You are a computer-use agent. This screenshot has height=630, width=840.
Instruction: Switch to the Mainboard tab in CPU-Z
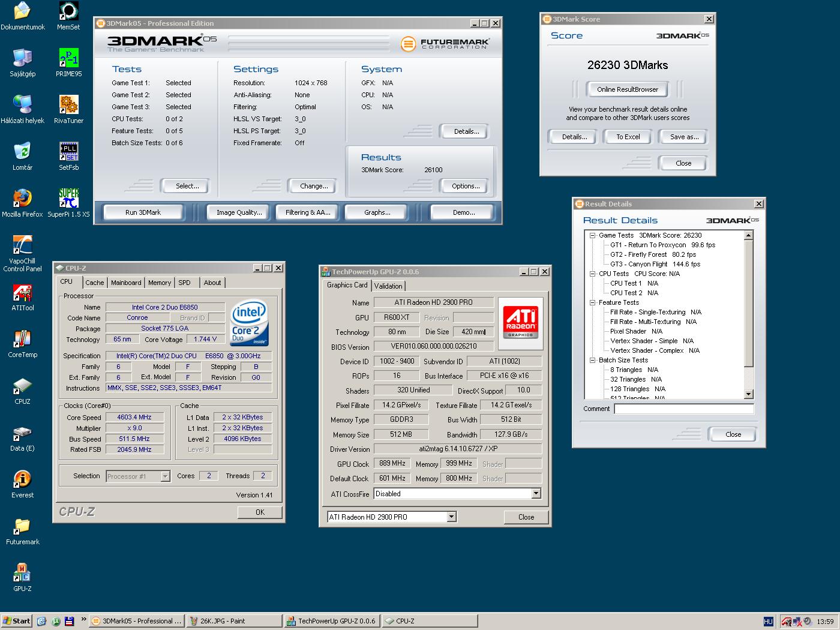click(126, 283)
